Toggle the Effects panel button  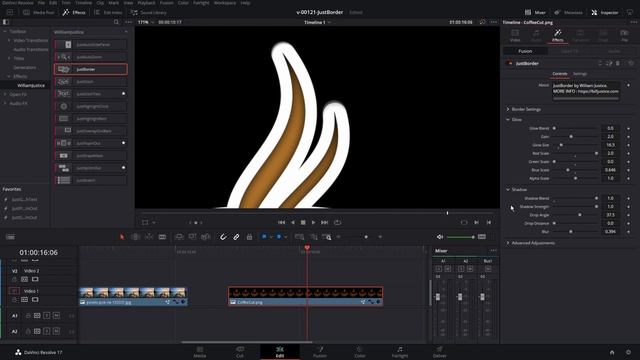[73, 13]
